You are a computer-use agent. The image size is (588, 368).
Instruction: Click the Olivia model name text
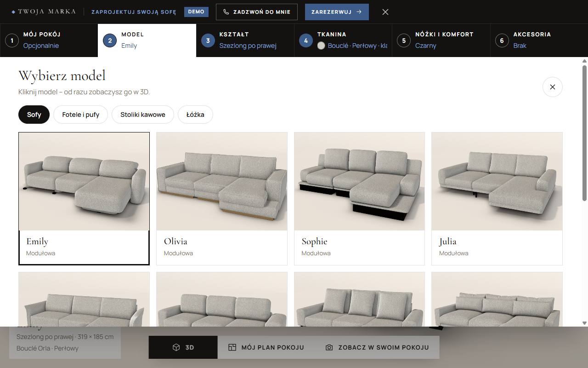pos(175,241)
